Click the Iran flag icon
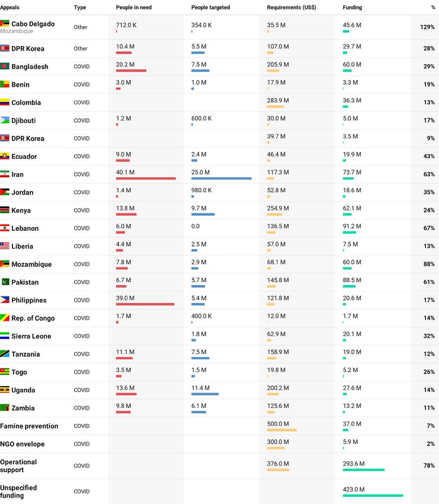This screenshot has width=439, height=504. [x=5, y=174]
